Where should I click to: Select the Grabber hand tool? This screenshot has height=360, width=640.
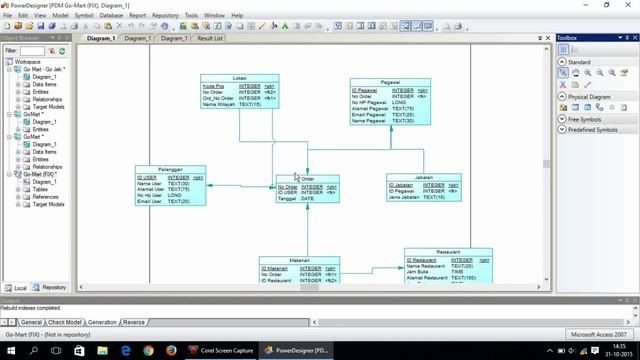[x=576, y=73]
